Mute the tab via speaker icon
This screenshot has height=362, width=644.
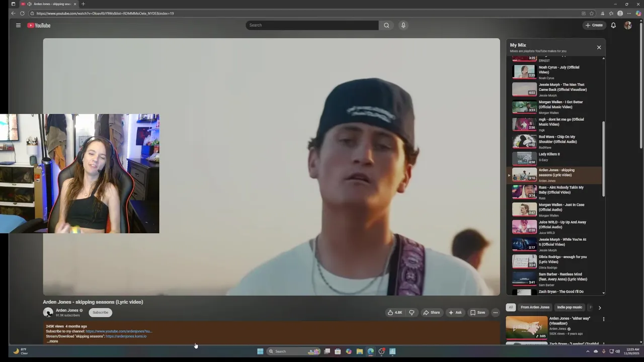coord(29,4)
